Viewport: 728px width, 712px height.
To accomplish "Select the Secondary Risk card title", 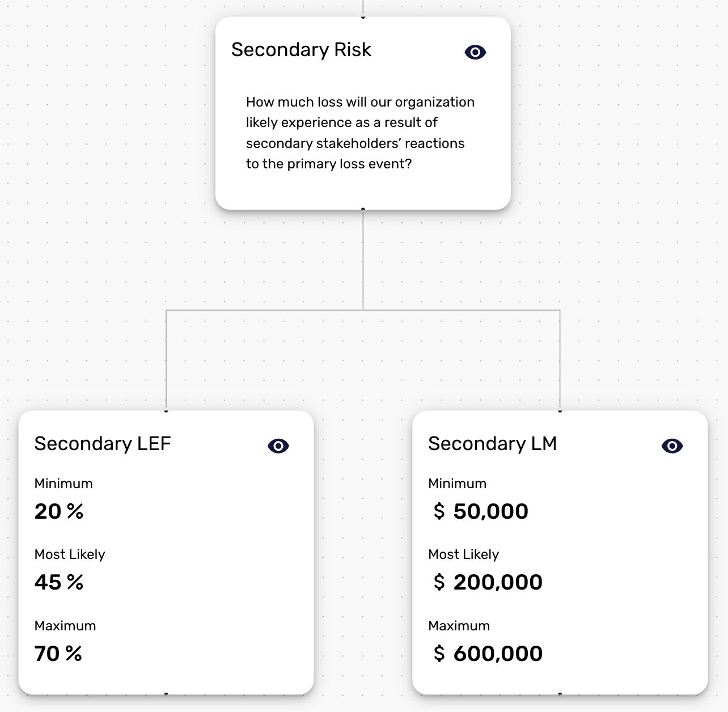I will (x=301, y=50).
